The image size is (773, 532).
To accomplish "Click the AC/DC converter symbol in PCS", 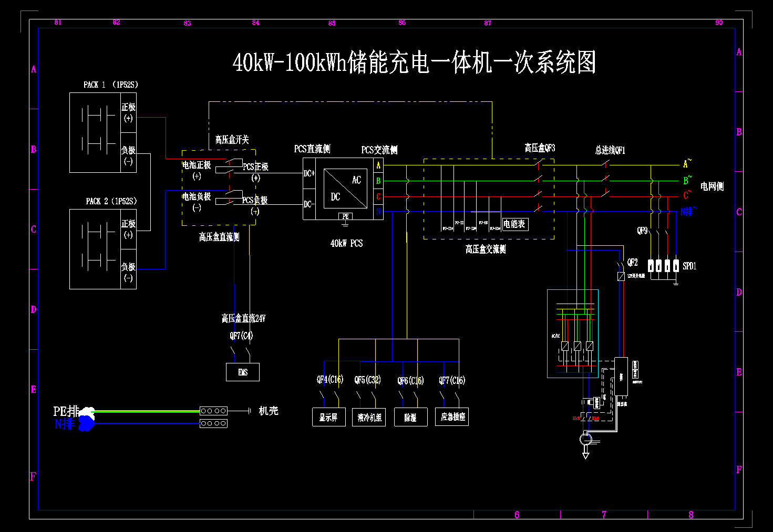I will (x=345, y=189).
